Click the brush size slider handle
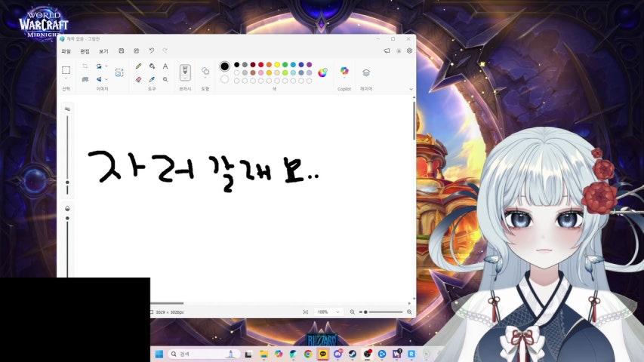This screenshot has width=644, height=362. 67,183
